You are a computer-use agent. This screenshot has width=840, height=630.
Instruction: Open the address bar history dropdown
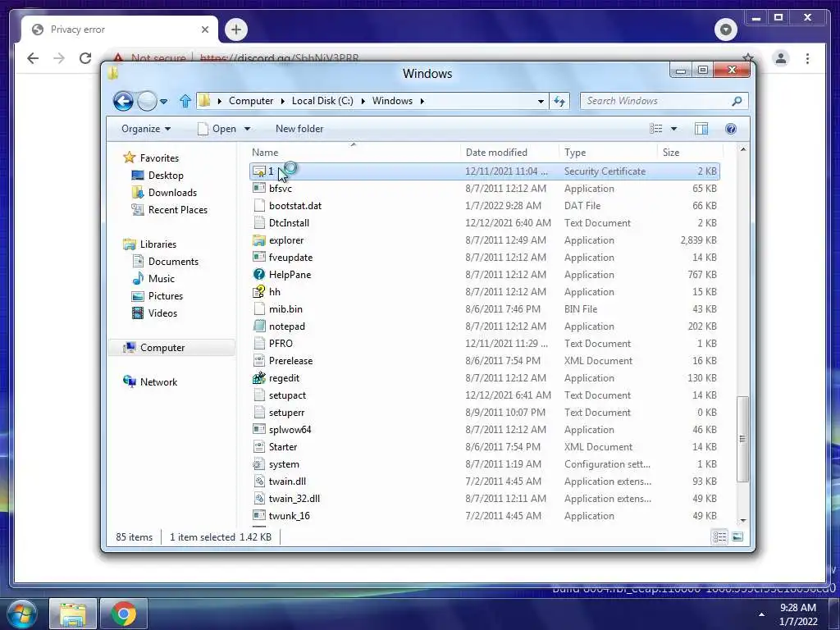pyautogui.click(x=541, y=101)
